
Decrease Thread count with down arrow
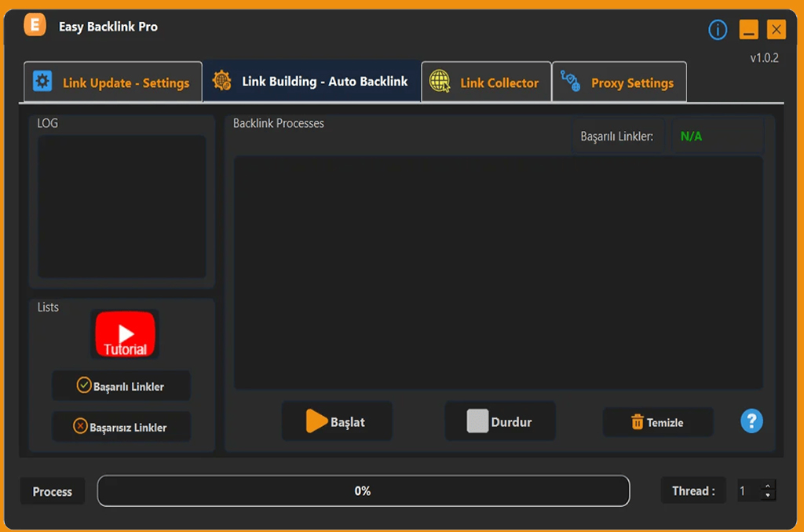coord(768,496)
